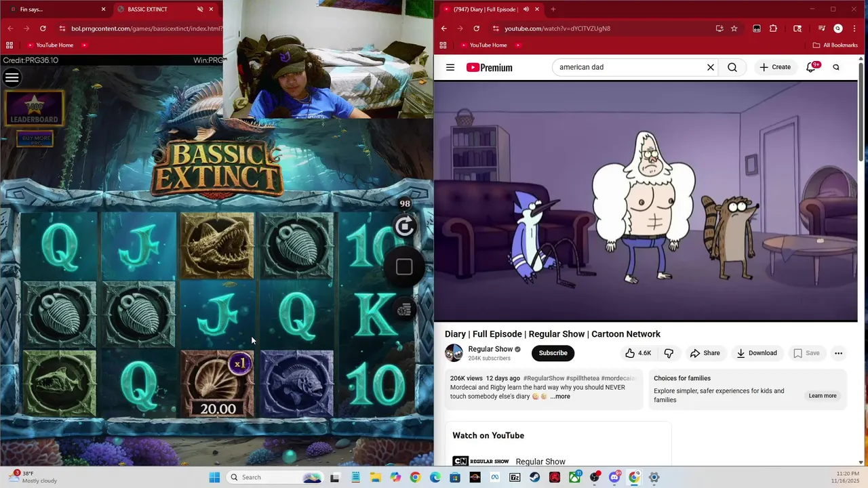The image size is (868, 488).
Task: Install app icon in YouTube address bar
Action: tap(719, 28)
